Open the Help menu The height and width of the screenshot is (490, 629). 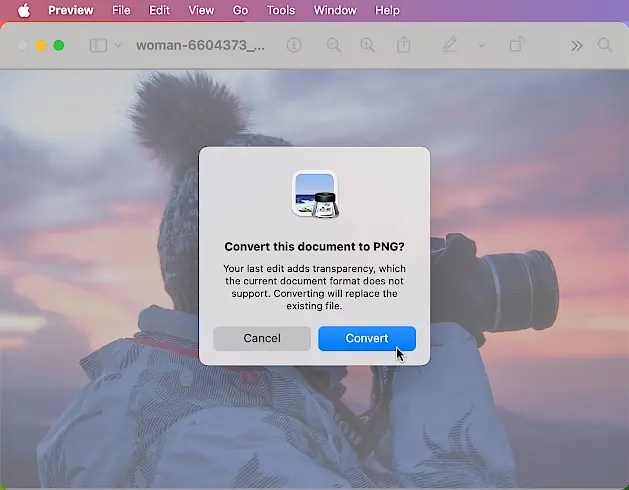click(387, 10)
